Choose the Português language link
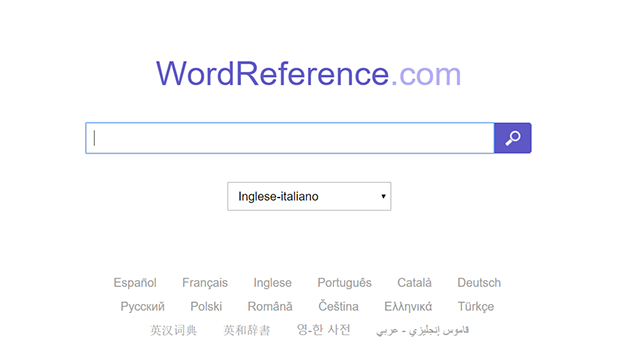The image size is (640, 360). point(344,282)
